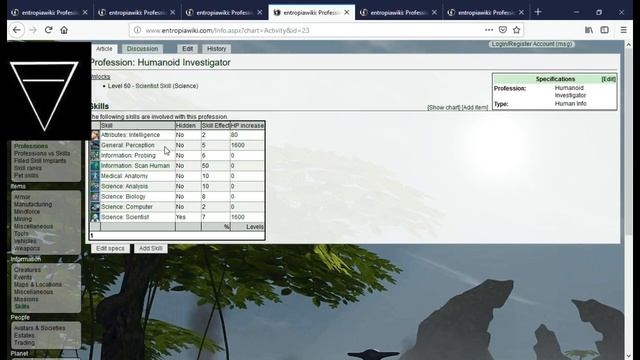640x360 pixels.
Task: Open the Edit page tab
Action: (187, 49)
